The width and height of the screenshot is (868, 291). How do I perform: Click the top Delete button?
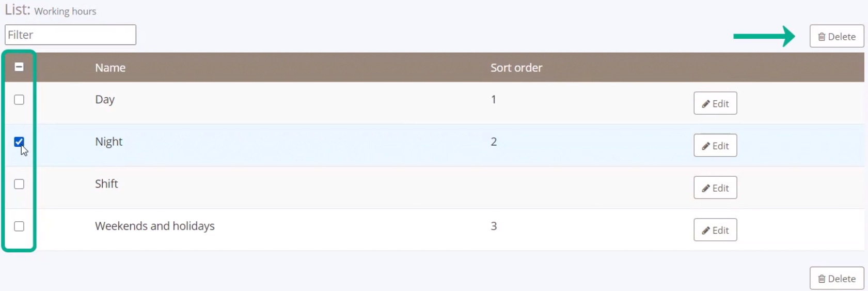[x=837, y=36]
